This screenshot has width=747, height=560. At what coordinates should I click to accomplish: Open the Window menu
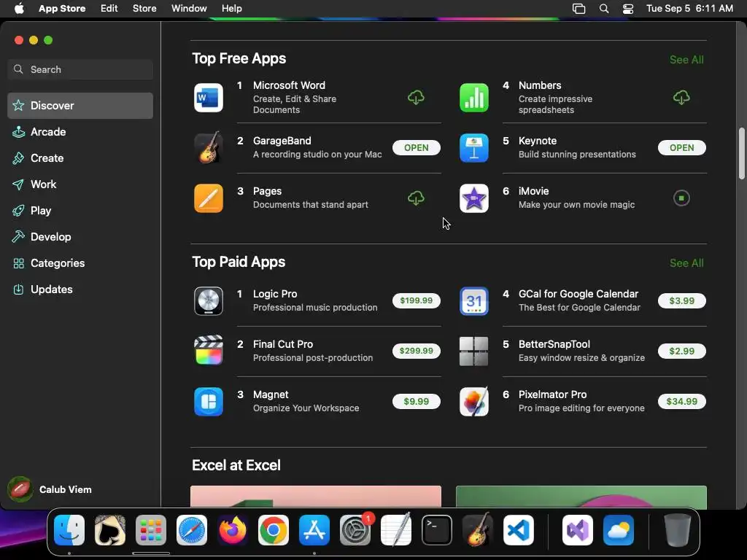[x=189, y=9]
